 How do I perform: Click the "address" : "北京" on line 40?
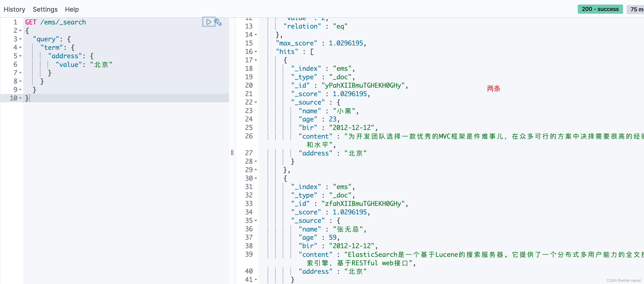tap(333, 271)
